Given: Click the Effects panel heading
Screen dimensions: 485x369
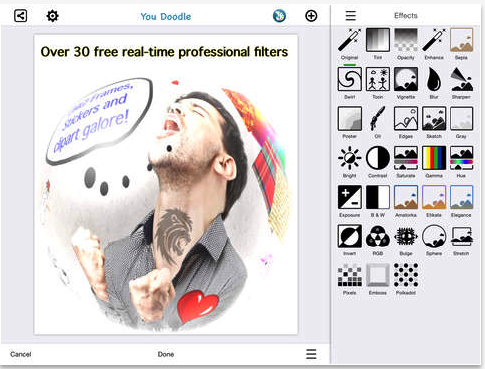Looking at the screenshot, I should [x=406, y=16].
